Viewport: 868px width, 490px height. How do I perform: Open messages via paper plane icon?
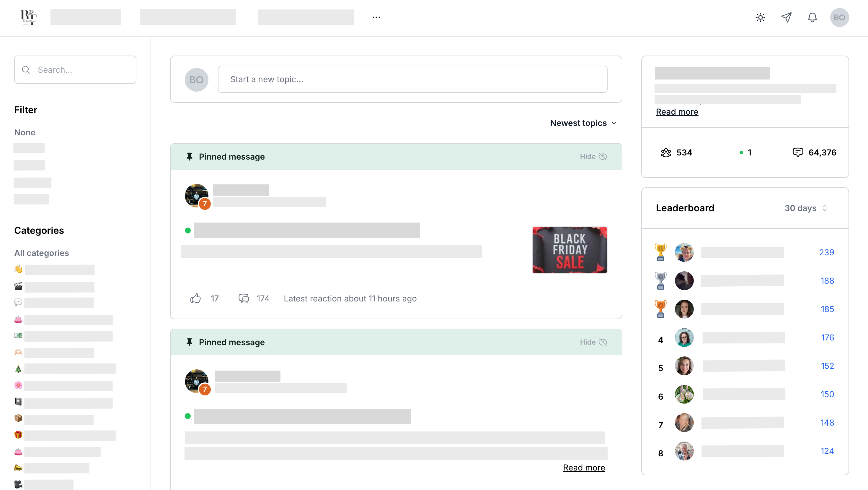pyautogui.click(x=786, y=17)
